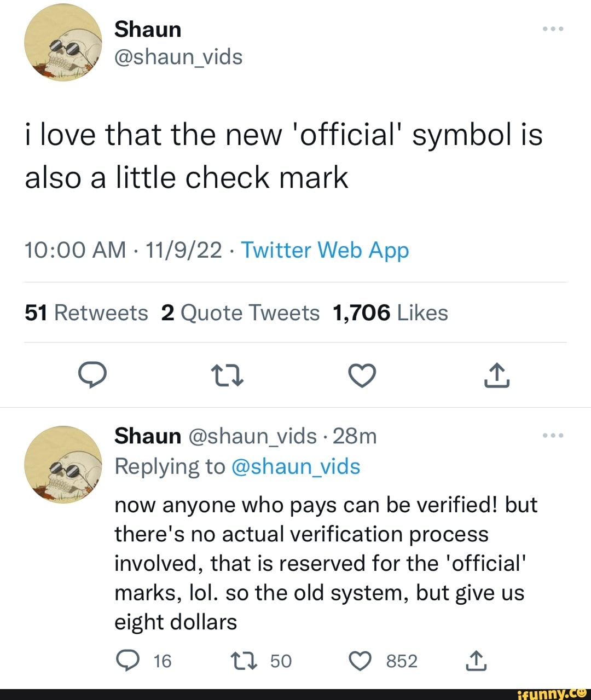This screenshot has width=591, height=700.
Task: Open the three-dot menu on the reply tweet
Action: pos(553,435)
